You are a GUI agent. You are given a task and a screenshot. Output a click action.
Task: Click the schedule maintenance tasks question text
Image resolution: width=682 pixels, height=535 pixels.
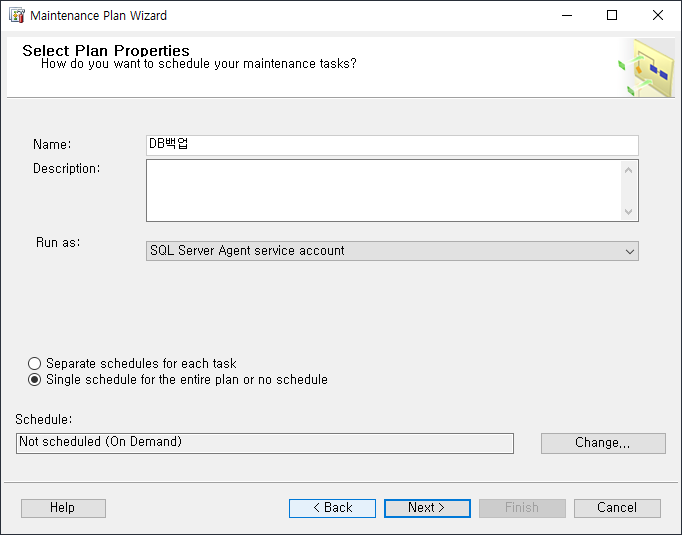(x=198, y=64)
